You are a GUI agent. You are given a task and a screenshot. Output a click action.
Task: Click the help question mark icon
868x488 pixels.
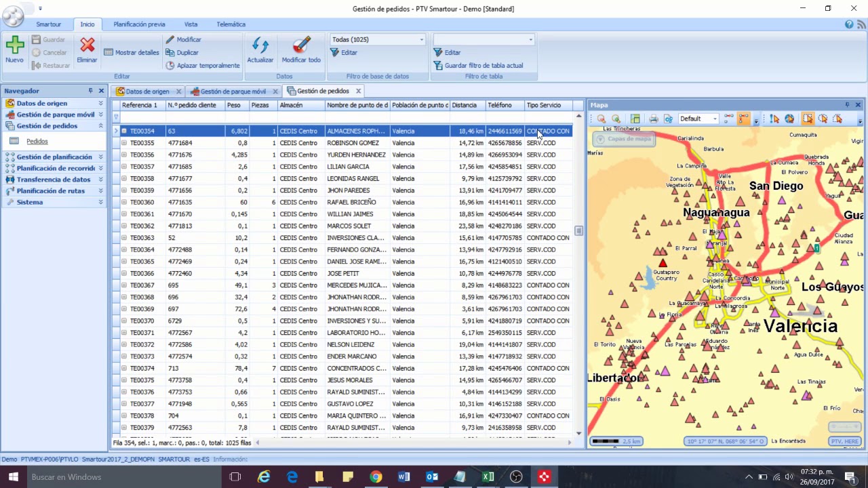click(849, 24)
